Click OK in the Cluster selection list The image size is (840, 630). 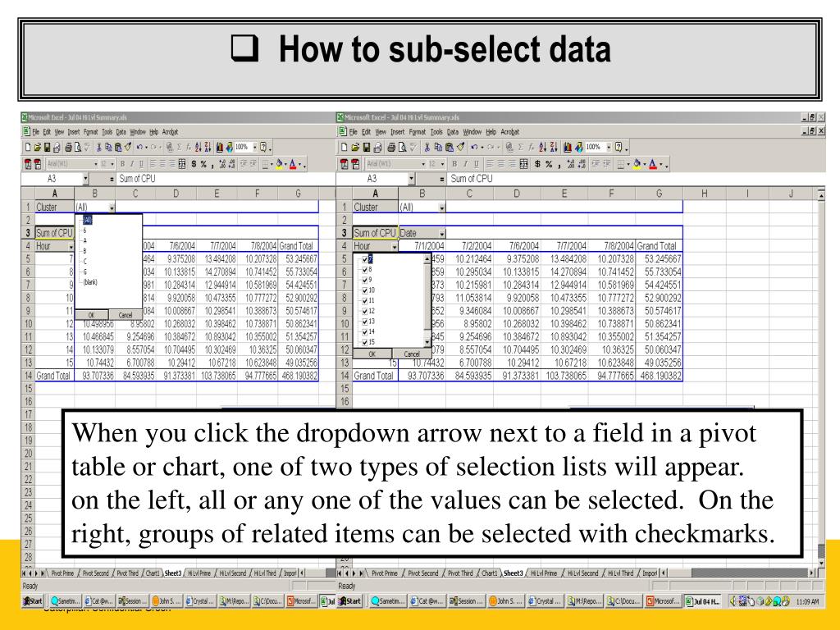[91, 315]
